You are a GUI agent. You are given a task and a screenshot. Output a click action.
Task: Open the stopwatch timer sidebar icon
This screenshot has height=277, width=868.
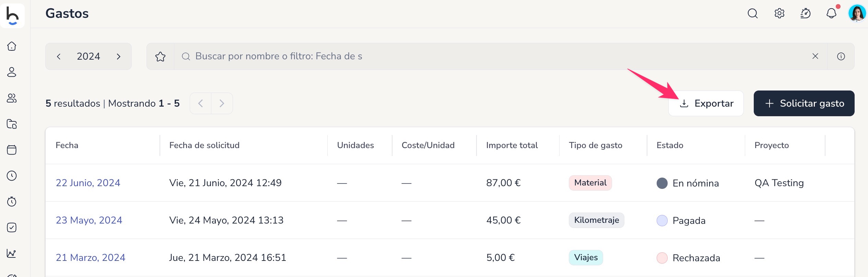(x=12, y=202)
